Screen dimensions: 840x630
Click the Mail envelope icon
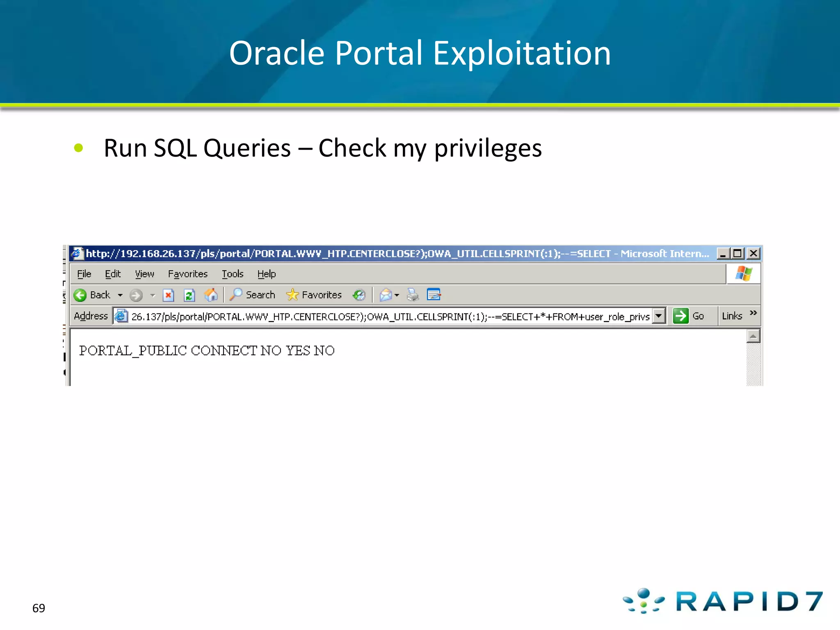click(x=386, y=294)
